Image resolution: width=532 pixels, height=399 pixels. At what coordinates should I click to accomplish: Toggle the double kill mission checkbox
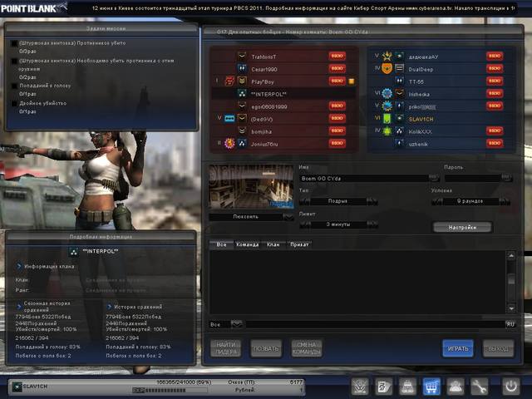tap(14, 103)
